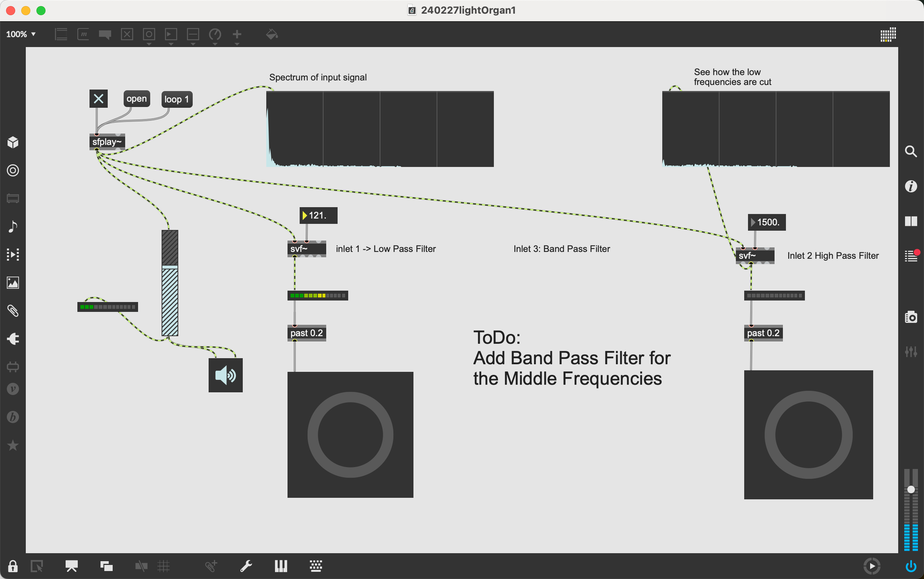
Task: Open the search magnifier icon
Action: (x=911, y=152)
